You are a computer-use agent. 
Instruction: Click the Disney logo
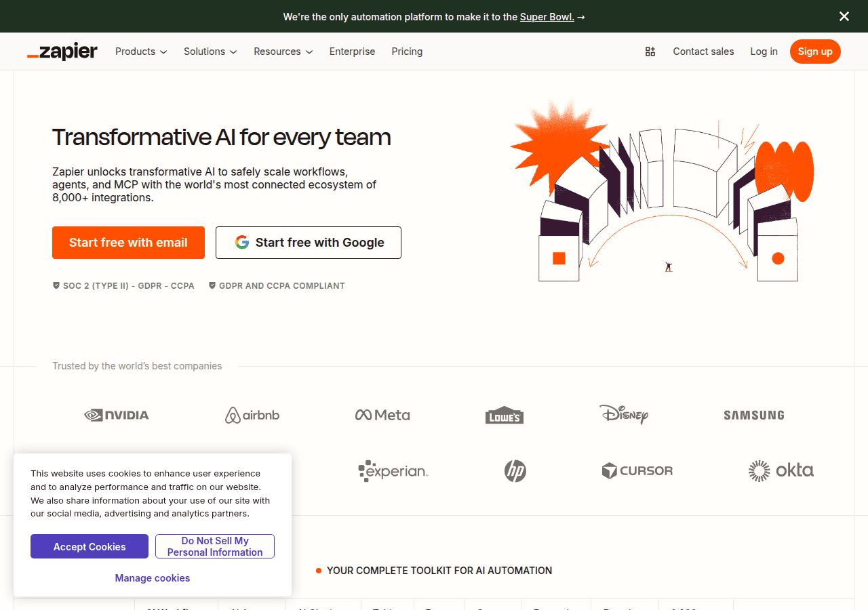[x=623, y=415]
